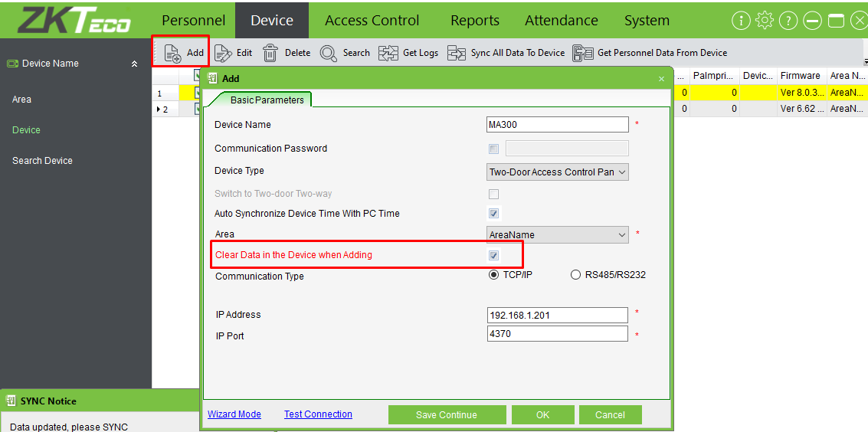
Task: Click the Edit device toolbar icon
Action: (x=223, y=53)
